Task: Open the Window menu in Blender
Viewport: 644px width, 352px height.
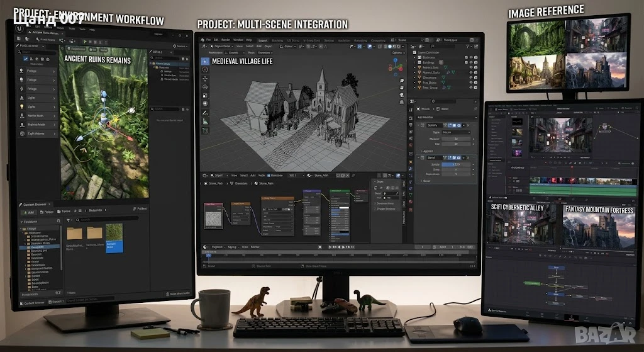Action: coord(238,40)
